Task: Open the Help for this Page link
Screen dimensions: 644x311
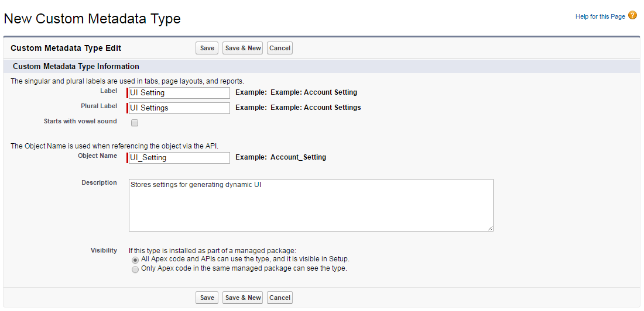Action: [x=600, y=16]
